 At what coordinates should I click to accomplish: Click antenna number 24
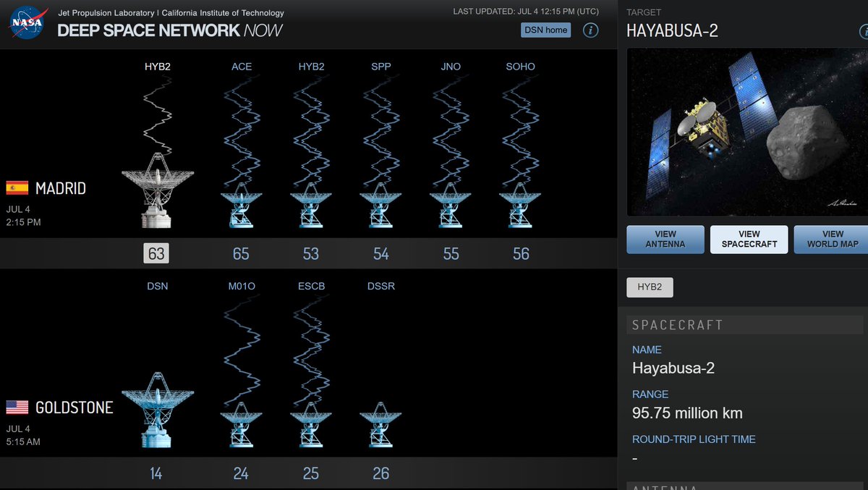pyautogui.click(x=241, y=473)
